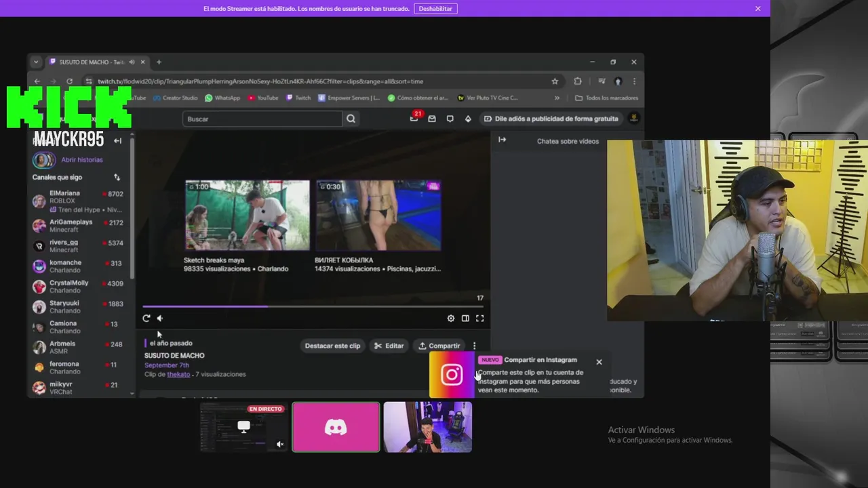868x488 pixels.
Task: Close the SUSUTO DE MACHO tab
Action: 142,62
